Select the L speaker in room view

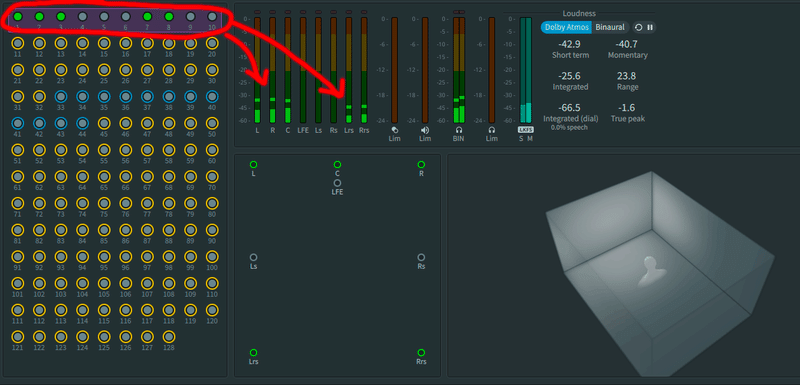click(254, 165)
